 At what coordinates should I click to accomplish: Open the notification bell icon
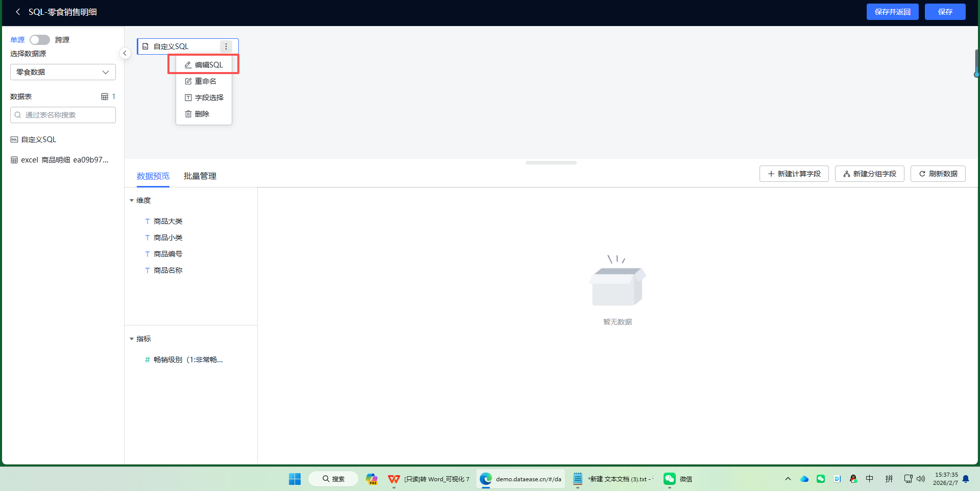(966, 479)
